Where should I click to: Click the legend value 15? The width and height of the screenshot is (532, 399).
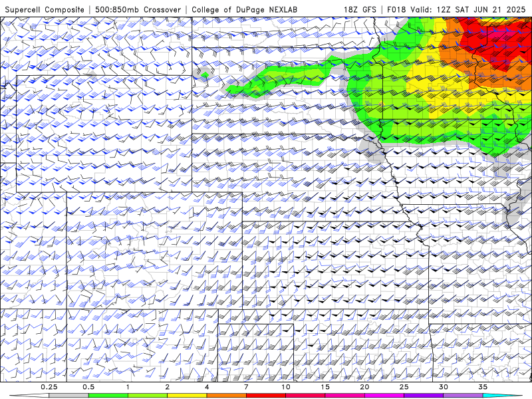coord(325,387)
